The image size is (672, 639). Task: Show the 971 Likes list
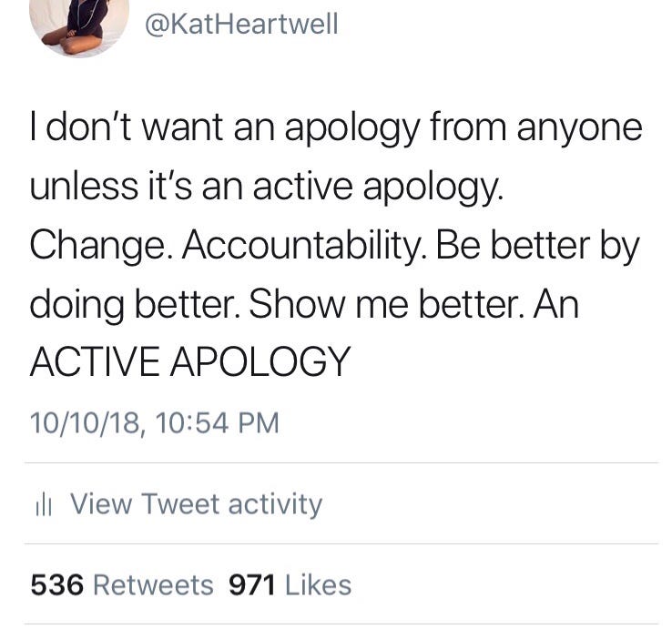[x=290, y=585]
